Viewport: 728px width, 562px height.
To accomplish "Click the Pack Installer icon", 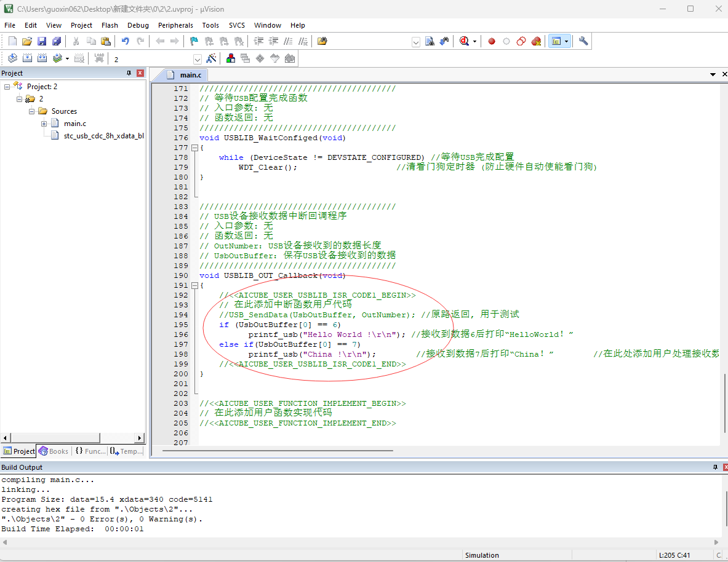I will tap(290, 58).
